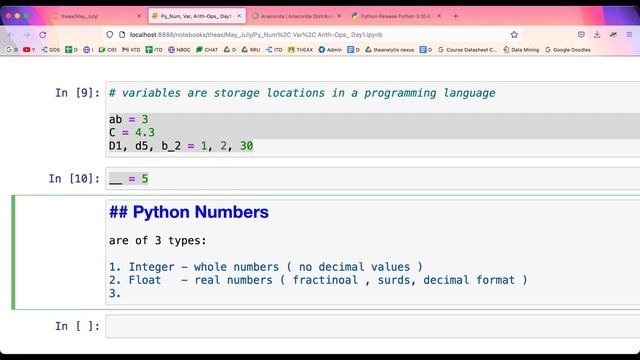The image size is (640, 360).
Task: Click the '2. Float – real numbers' line
Action: click(x=318, y=280)
